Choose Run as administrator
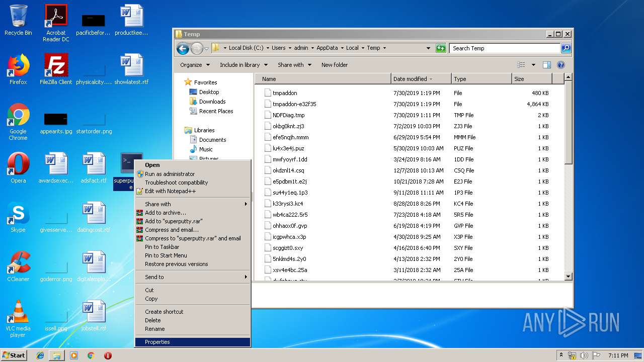Viewport: 644px width, 362px height. [x=193, y=174]
